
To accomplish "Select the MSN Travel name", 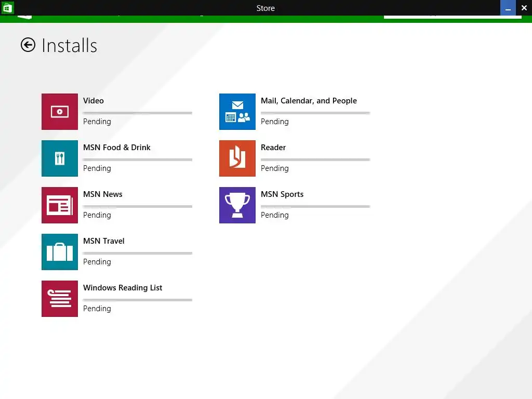I will click(103, 241).
